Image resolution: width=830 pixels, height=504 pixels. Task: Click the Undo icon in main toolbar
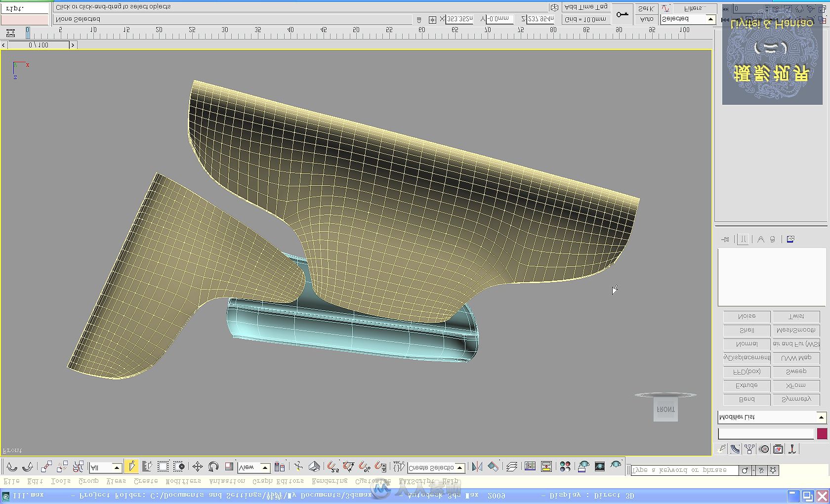click(x=12, y=466)
